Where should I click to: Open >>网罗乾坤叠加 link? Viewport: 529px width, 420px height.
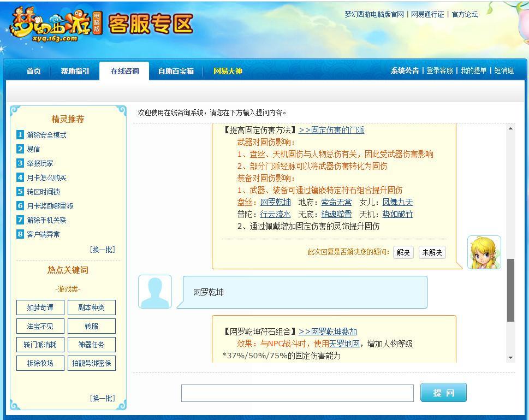coord(328,332)
